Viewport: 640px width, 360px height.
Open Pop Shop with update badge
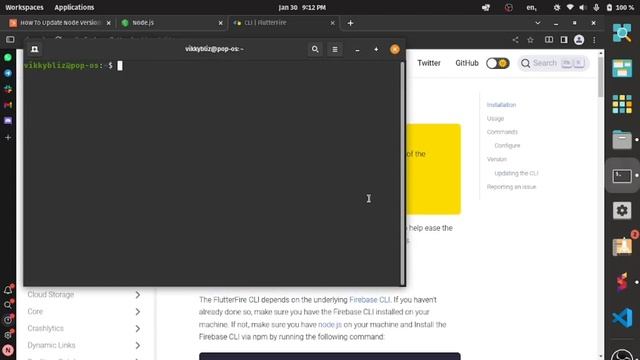622,246
